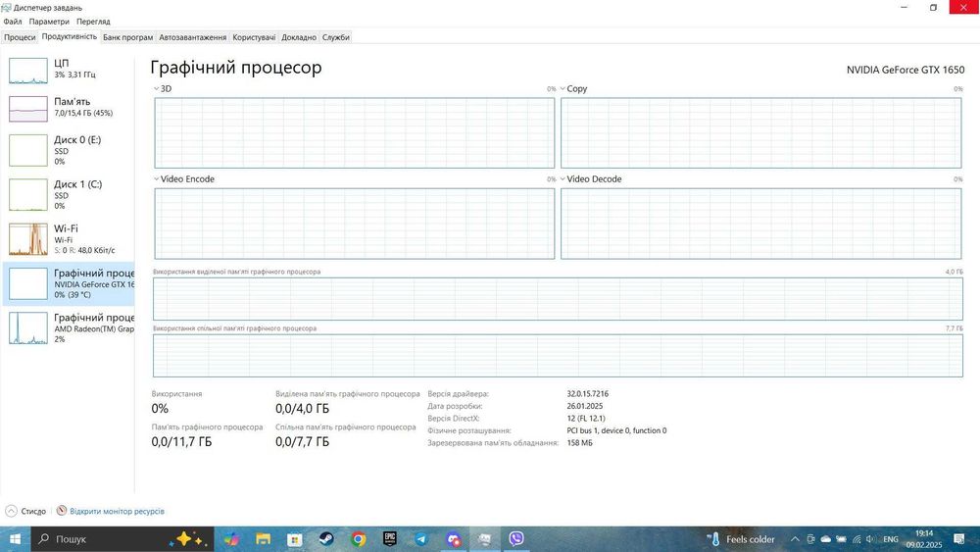Click the 0,0/11,7 ГБ GPU memory value
This screenshot has height=552, width=980.
[181, 442]
